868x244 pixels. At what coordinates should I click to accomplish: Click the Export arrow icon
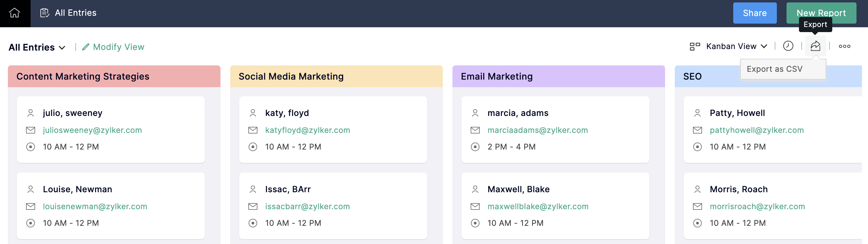point(815,46)
